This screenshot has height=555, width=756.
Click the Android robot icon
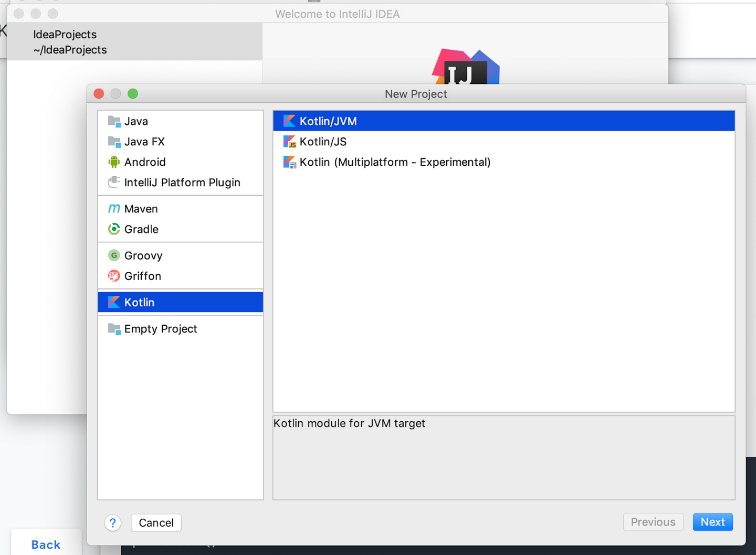(114, 162)
